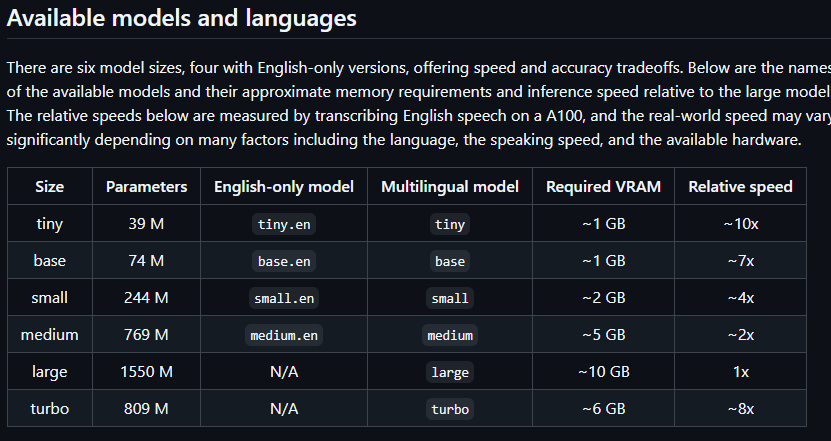The width and height of the screenshot is (831, 441).
Task: Click the ~8x relative speed cell
Action: [740, 409]
